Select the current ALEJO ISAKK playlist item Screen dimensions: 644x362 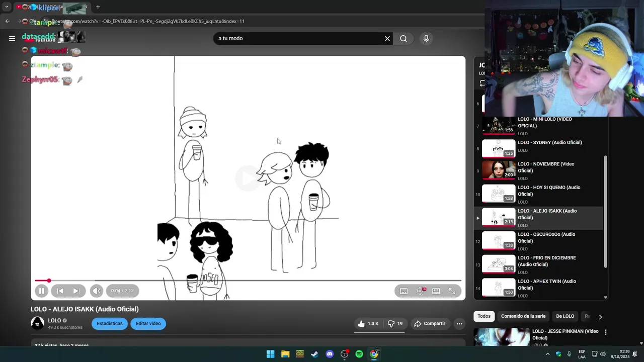(x=539, y=218)
